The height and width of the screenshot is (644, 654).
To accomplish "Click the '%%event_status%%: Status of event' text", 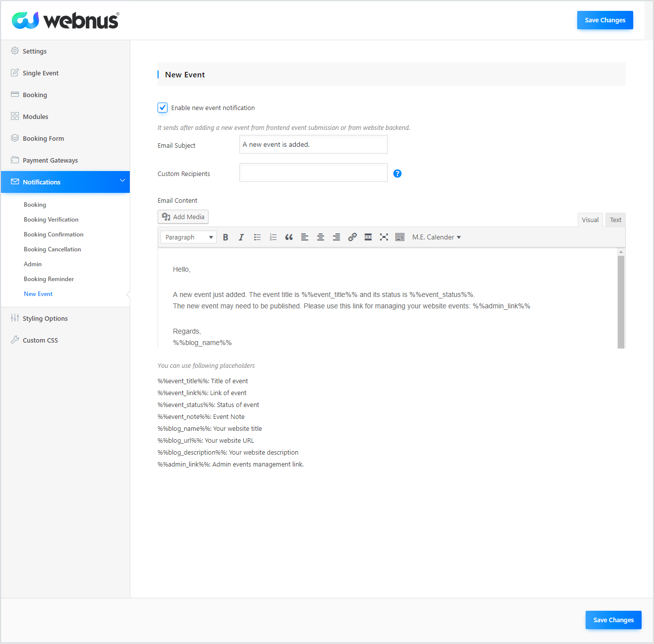I will pyautogui.click(x=208, y=405).
